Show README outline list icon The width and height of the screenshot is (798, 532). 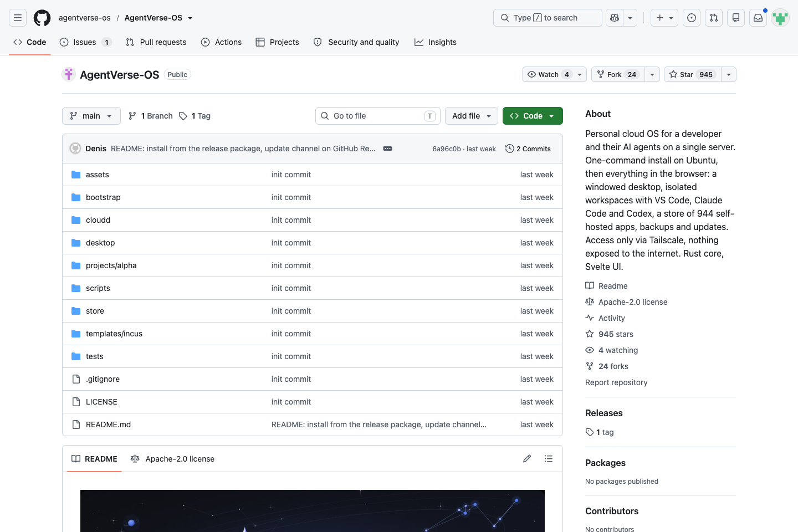coord(549,459)
